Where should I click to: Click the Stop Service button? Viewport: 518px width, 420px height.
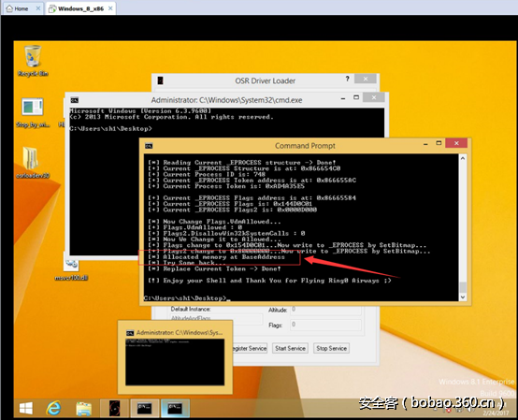[x=331, y=348]
